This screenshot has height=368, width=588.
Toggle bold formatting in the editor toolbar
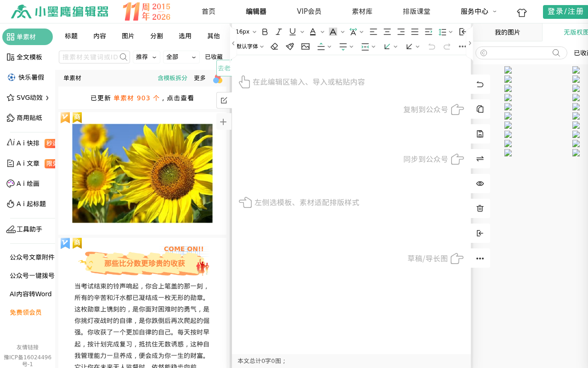[x=265, y=32]
